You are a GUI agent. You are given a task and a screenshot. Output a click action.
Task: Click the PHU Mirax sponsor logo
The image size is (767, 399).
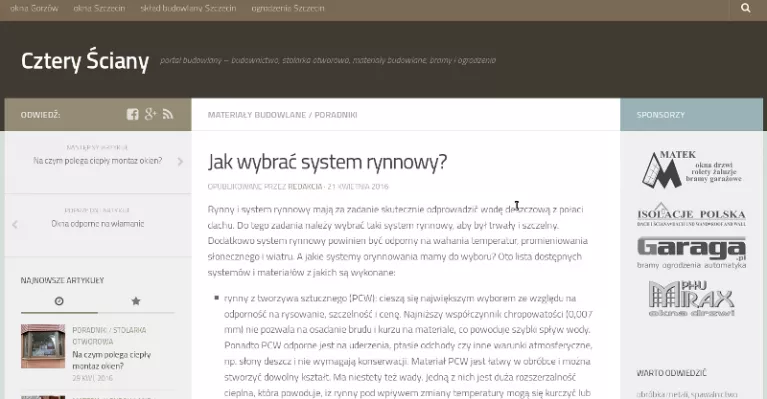pos(691,298)
